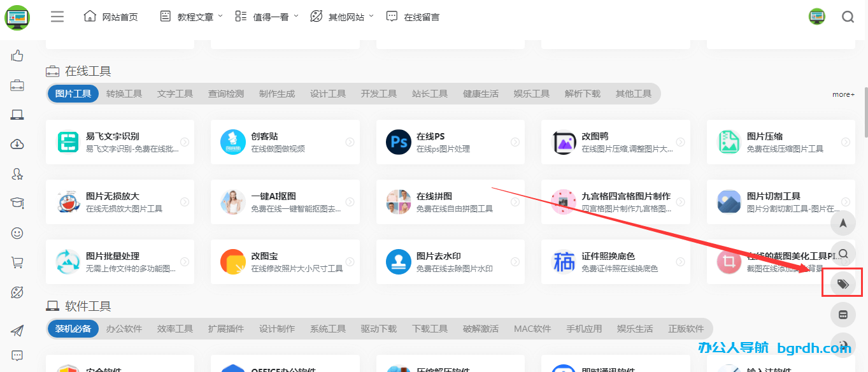Click the user-star icon in left sidebar
The width and height of the screenshot is (868, 372).
tap(17, 173)
